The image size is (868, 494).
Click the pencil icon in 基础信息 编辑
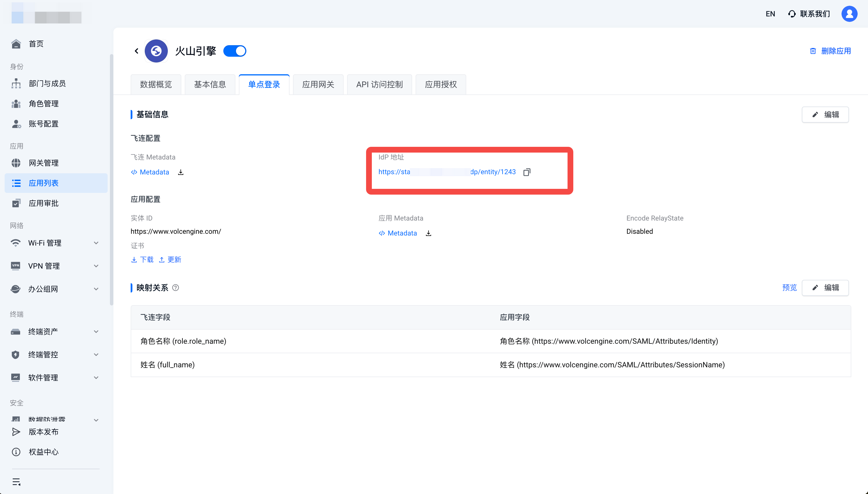click(x=815, y=115)
